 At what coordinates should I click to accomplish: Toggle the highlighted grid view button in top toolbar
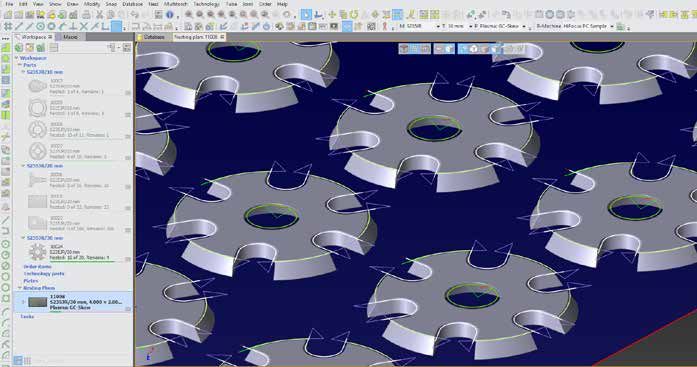pyautogui.click(x=397, y=15)
